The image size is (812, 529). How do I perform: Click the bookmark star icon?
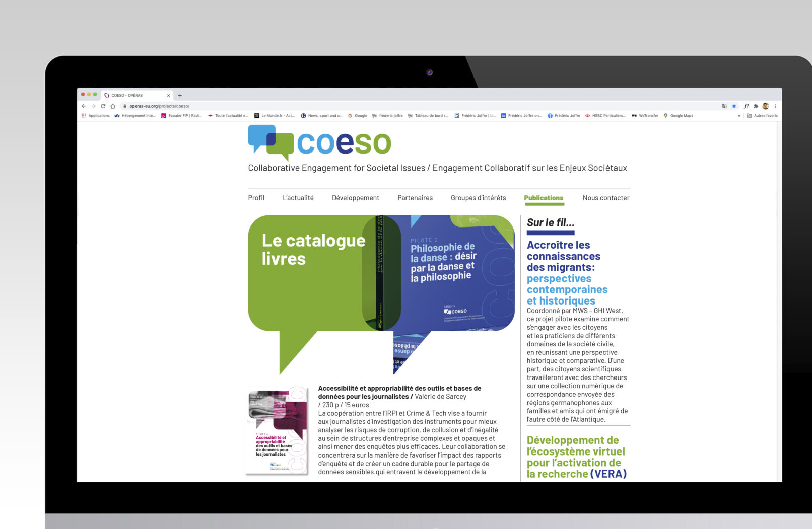pos(734,106)
